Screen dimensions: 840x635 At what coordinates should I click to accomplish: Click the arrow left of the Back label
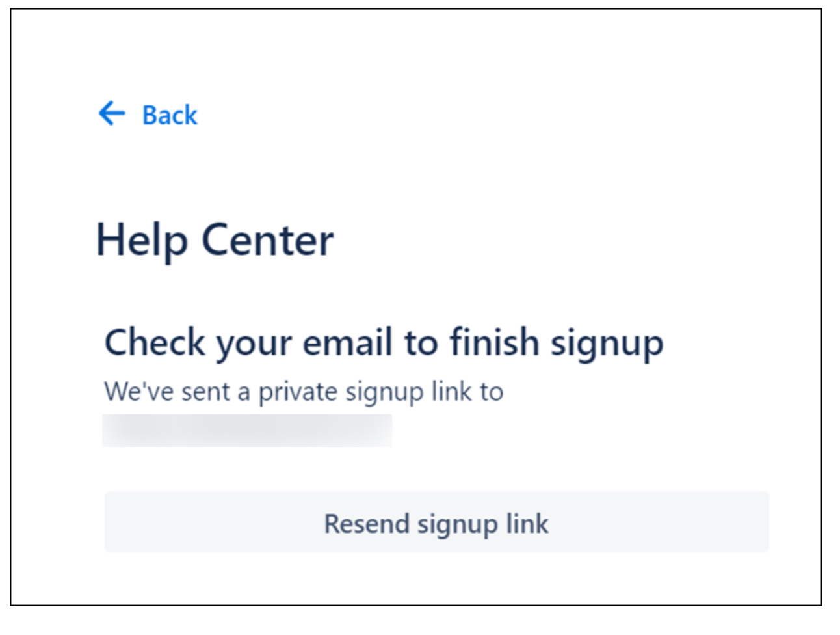112,113
